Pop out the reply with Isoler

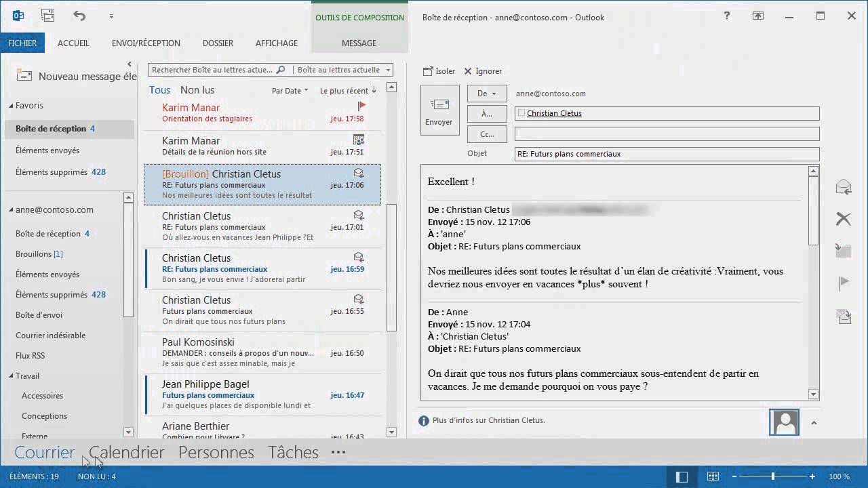tap(439, 71)
